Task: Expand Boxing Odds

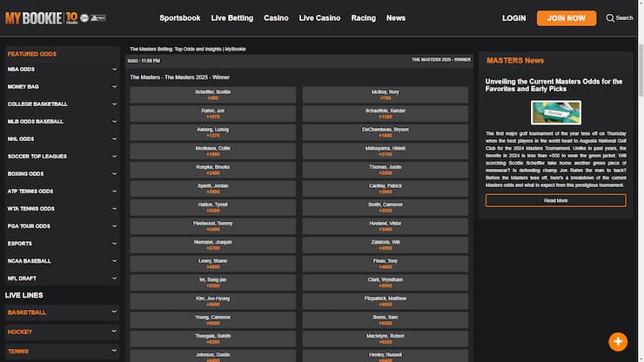Action: click(62, 174)
